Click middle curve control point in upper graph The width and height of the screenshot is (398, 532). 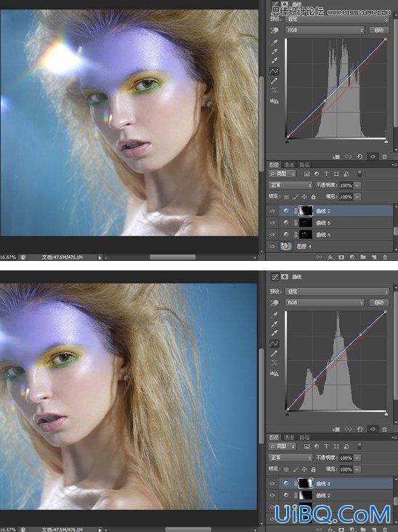point(325,101)
